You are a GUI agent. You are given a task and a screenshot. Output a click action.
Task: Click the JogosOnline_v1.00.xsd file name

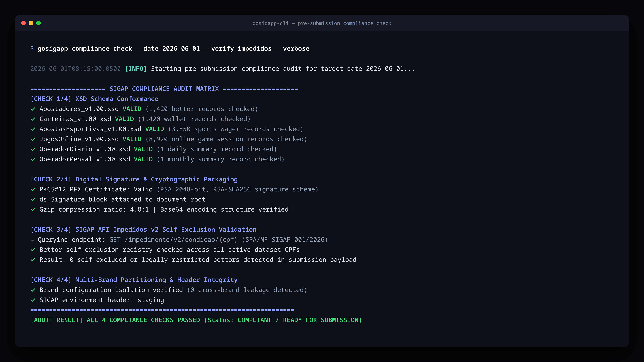click(x=79, y=139)
